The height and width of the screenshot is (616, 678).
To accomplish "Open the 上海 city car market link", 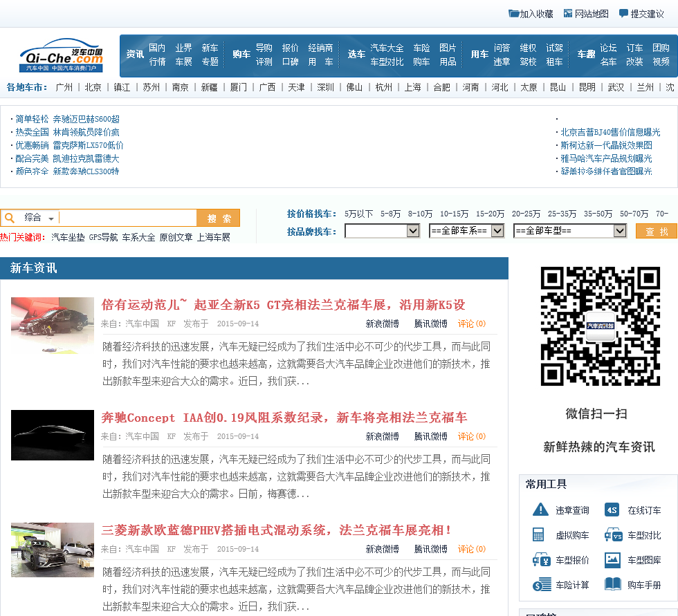I will point(412,87).
